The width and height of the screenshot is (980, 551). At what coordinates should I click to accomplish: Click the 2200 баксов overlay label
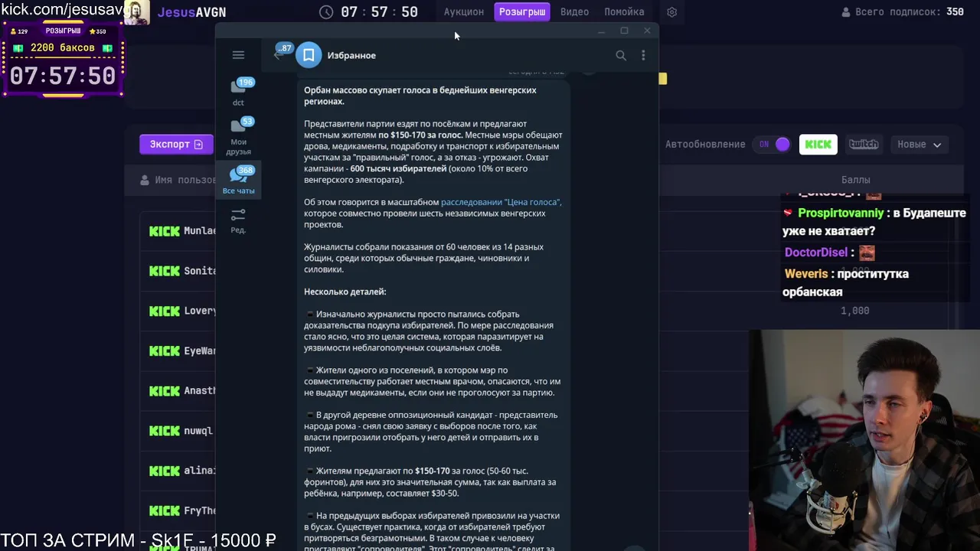click(63, 47)
